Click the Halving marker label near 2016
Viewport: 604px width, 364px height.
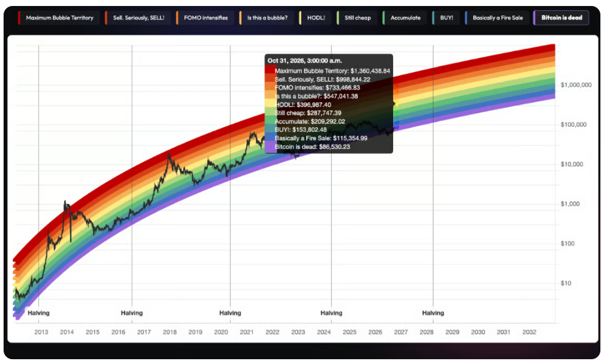click(132, 313)
